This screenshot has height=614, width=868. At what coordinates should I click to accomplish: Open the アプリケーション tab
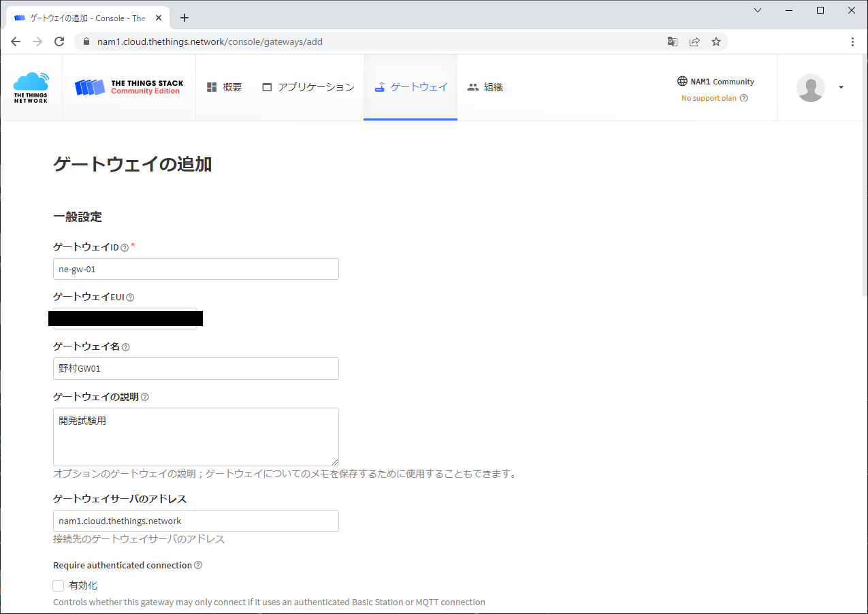pyautogui.click(x=308, y=87)
